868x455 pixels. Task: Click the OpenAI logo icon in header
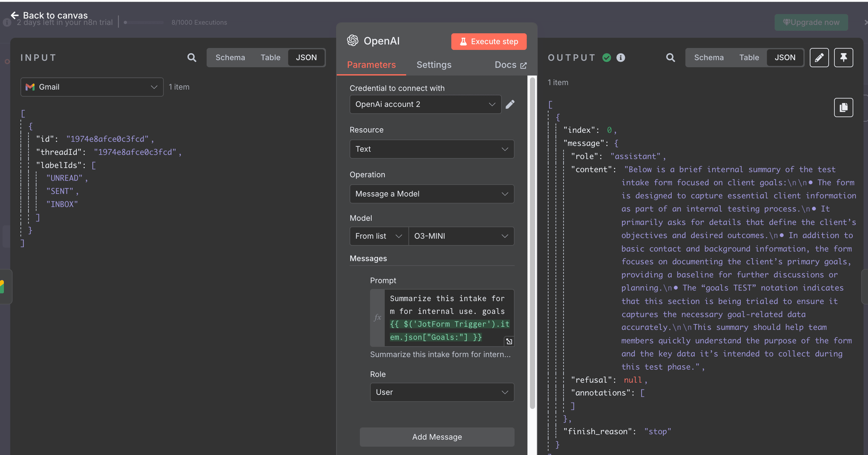(353, 41)
